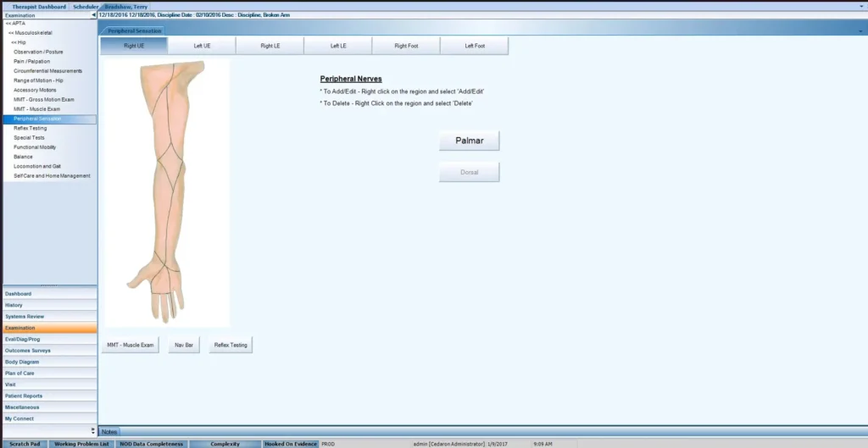This screenshot has height=448, width=868.
Task: Open the Therapist Dashboard tab
Action: [x=39, y=7]
